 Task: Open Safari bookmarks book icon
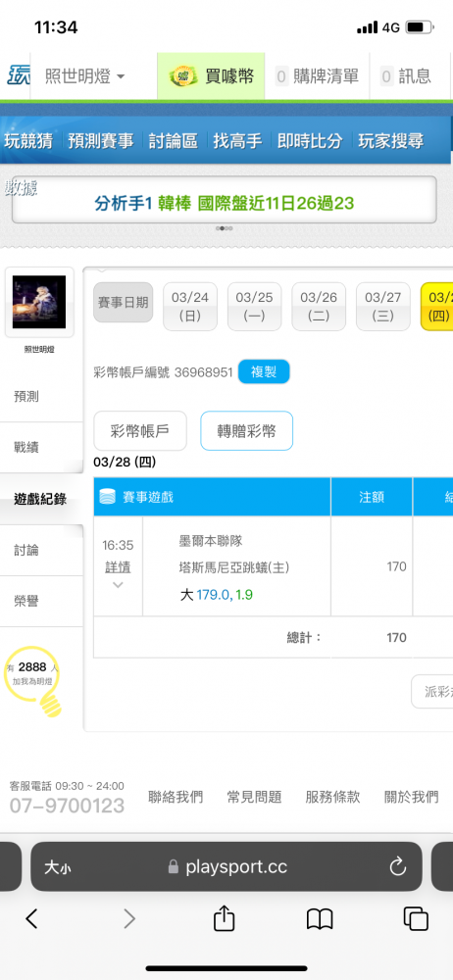tap(319, 919)
